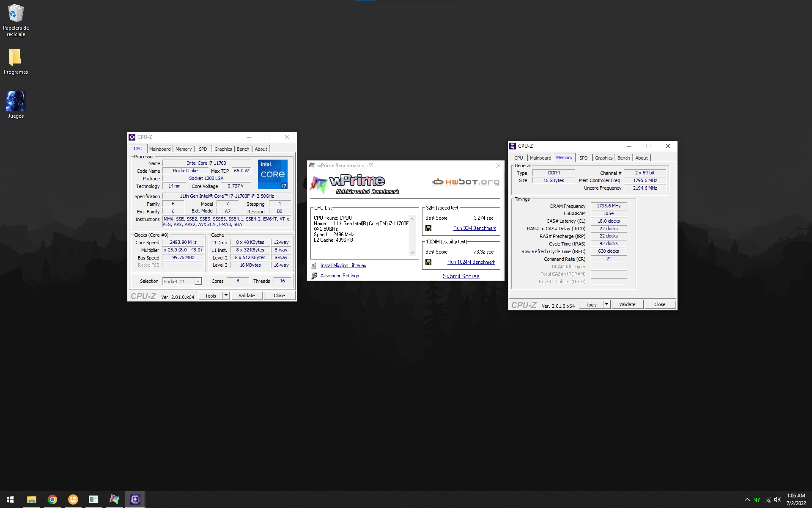Screen dimensions: 812x508
Task: Switch to Memory tab in left CPU-Z
Action: tap(184, 149)
